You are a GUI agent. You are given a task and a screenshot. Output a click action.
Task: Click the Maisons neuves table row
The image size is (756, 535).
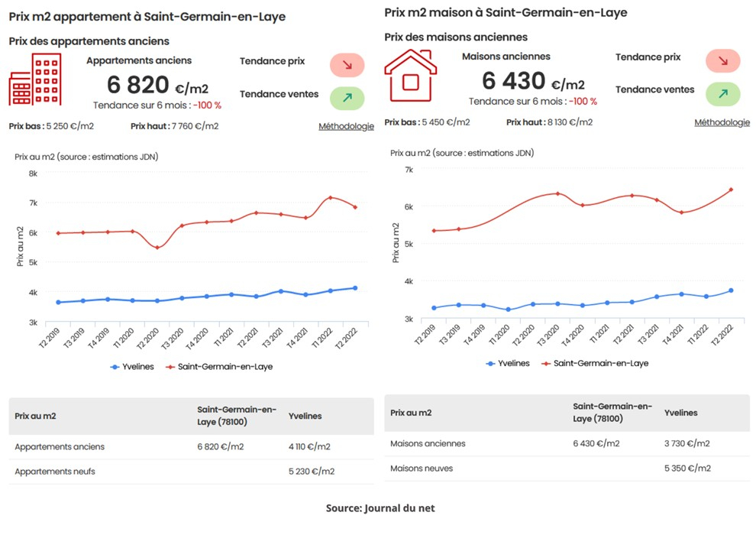tap(567, 469)
